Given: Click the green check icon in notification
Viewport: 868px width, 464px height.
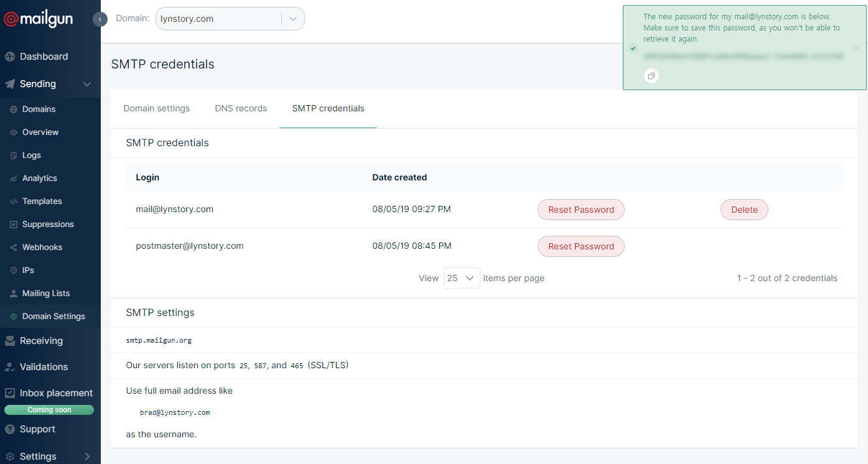Looking at the screenshot, I should [x=633, y=48].
